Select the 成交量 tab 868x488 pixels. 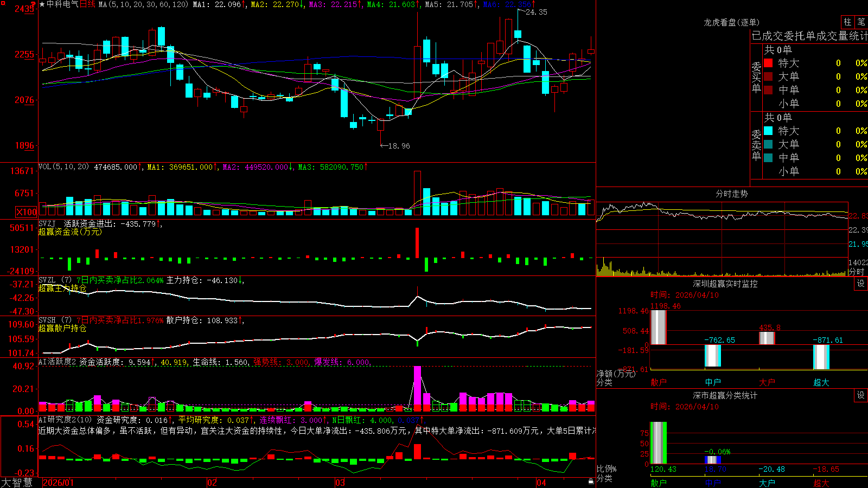click(x=832, y=36)
